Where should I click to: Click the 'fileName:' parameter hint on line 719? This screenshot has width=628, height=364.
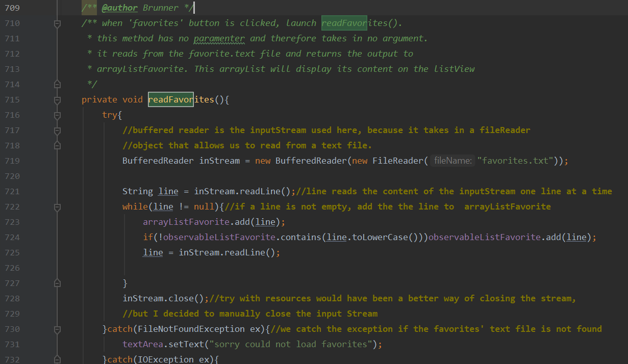tap(453, 161)
